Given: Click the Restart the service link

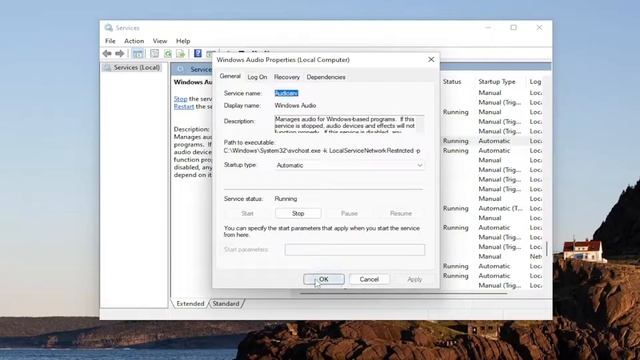Looking at the screenshot, I should (184, 107).
